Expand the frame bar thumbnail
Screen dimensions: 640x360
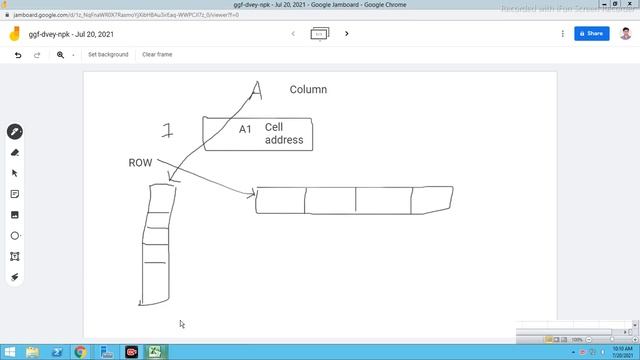coord(320,34)
